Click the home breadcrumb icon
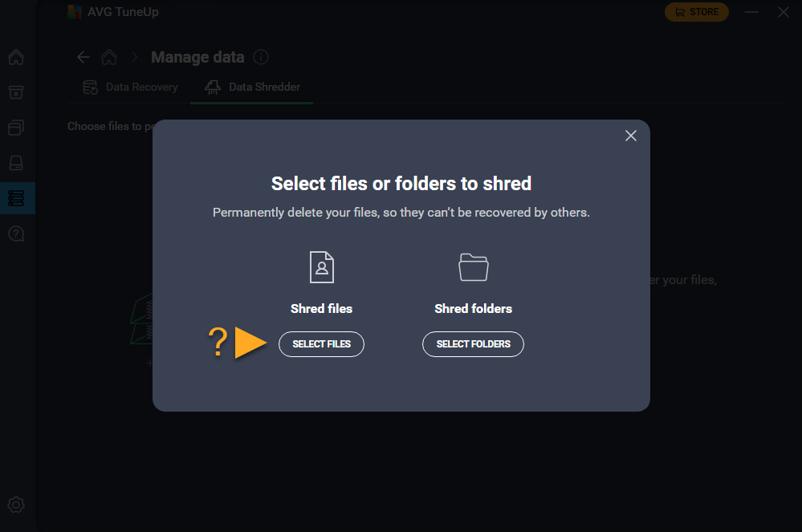Image resolution: width=802 pixels, height=532 pixels. pos(109,57)
